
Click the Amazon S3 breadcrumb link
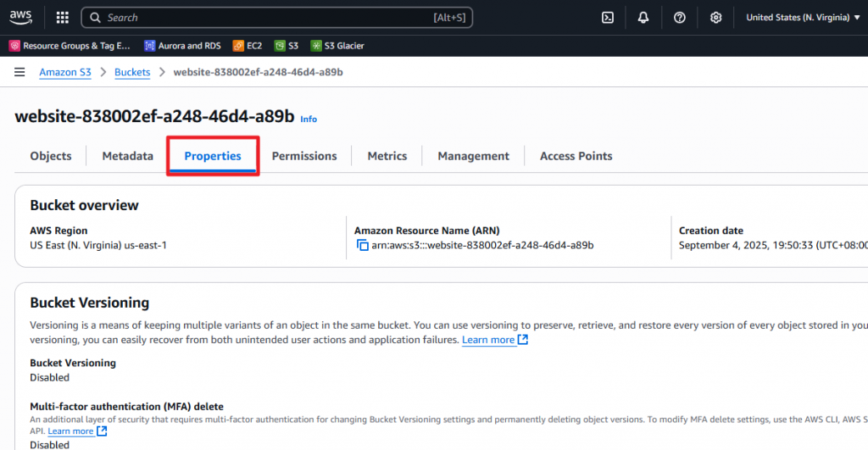pos(65,72)
